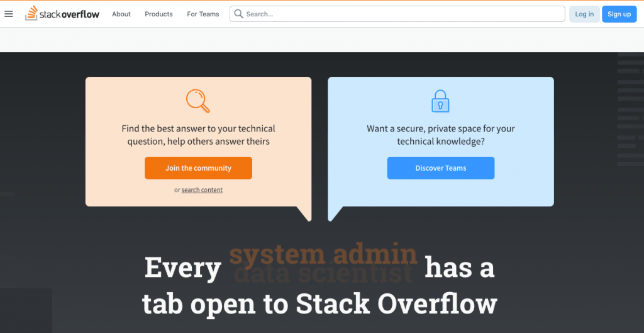
Task: Focus the Search input field
Action: click(x=402, y=14)
